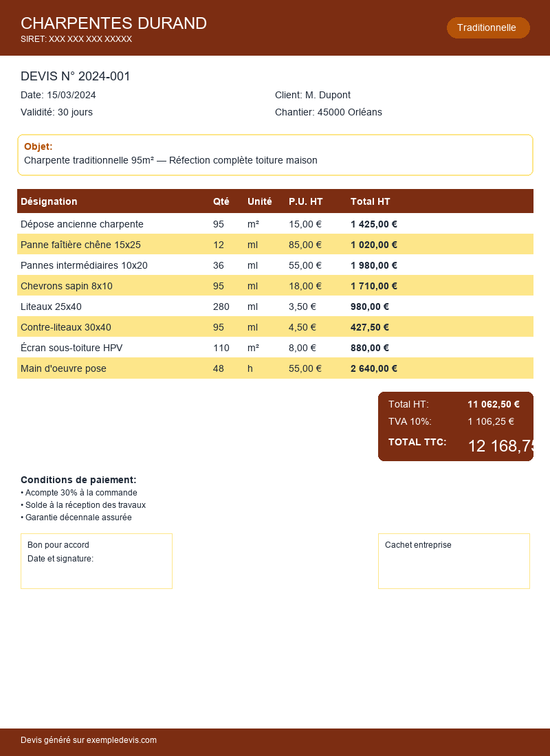Click the P.U. HT column header
Image resolution: width=550 pixels, height=756 pixels.
click(x=305, y=201)
